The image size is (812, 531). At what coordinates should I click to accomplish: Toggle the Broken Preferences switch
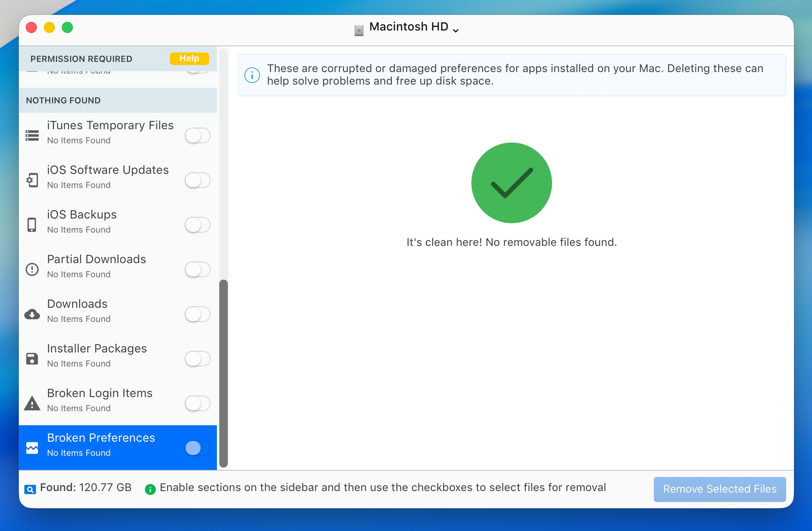198,448
